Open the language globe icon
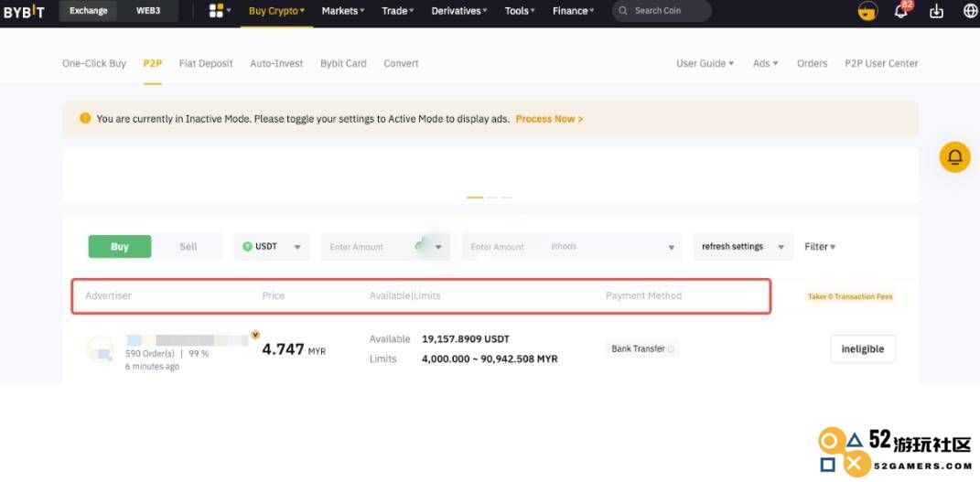 coord(970,11)
